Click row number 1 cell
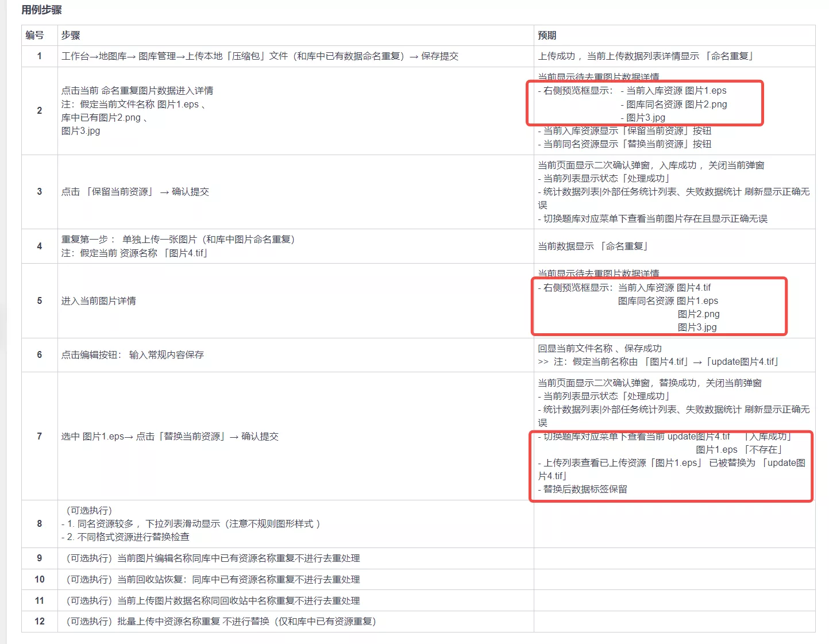The image size is (829, 644). [39, 56]
